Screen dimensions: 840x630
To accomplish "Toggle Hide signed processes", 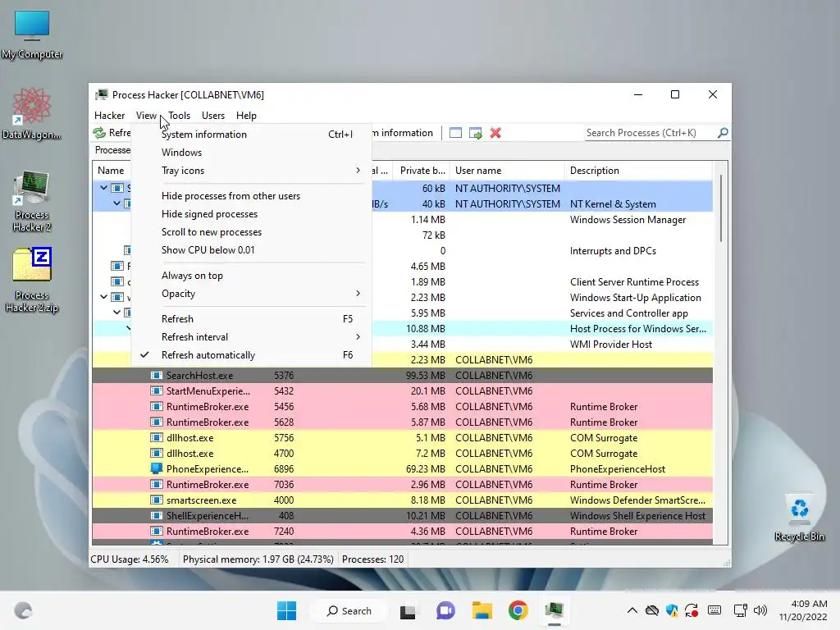I will pyautogui.click(x=251, y=214).
